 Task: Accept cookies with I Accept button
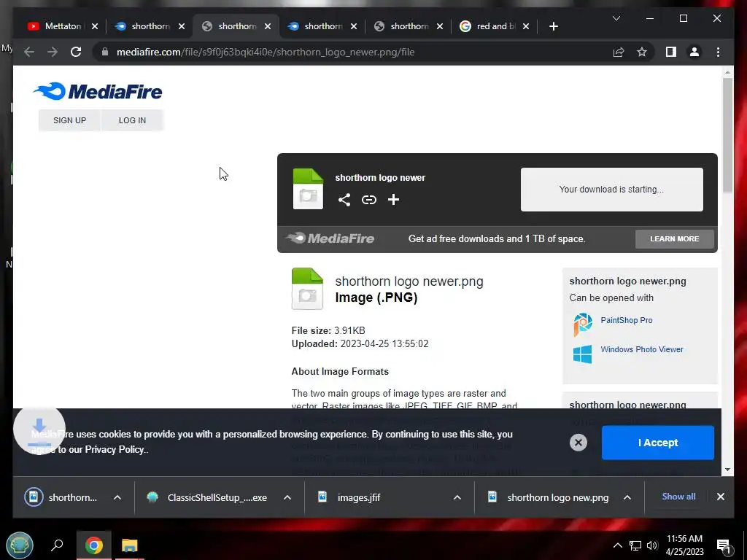coord(657,443)
